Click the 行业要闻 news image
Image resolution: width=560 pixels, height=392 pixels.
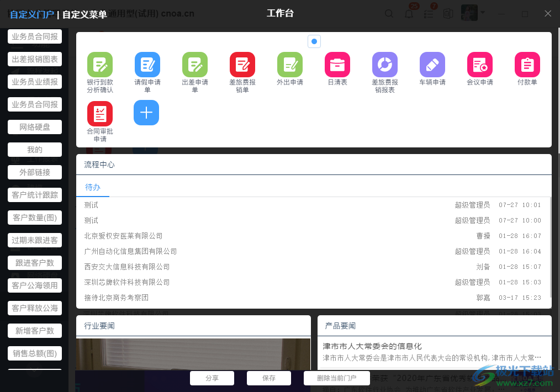(x=193, y=354)
